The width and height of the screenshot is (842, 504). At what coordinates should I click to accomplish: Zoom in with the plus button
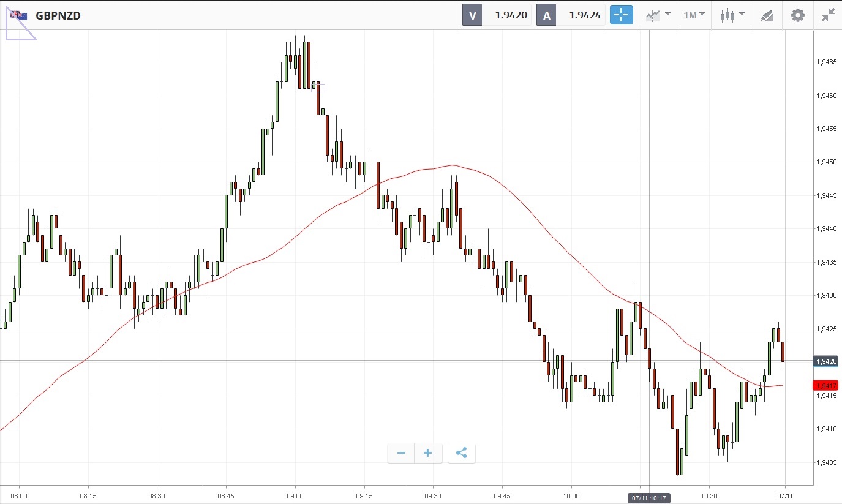tap(428, 453)
